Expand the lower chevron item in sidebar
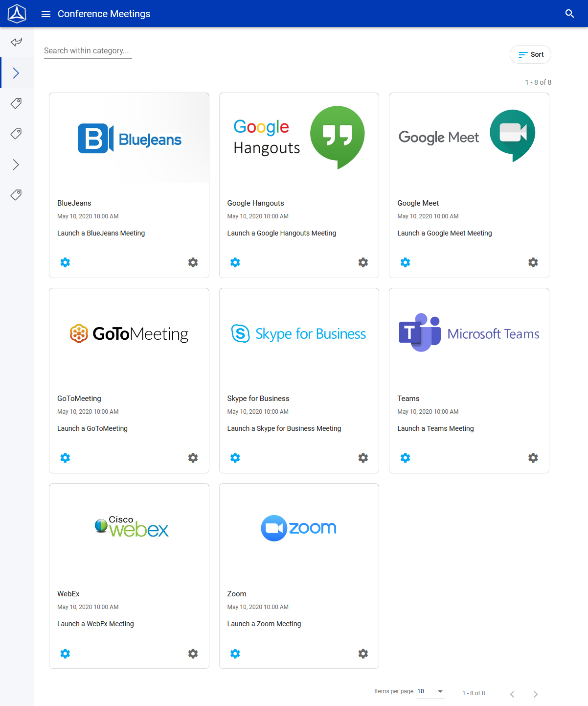Screen dimensions: 588x706 coord(17,165)
